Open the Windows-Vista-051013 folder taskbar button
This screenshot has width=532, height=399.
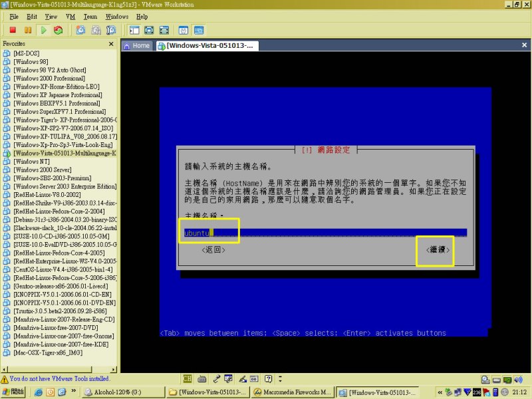pyautogui.click(x=207, y=392)
